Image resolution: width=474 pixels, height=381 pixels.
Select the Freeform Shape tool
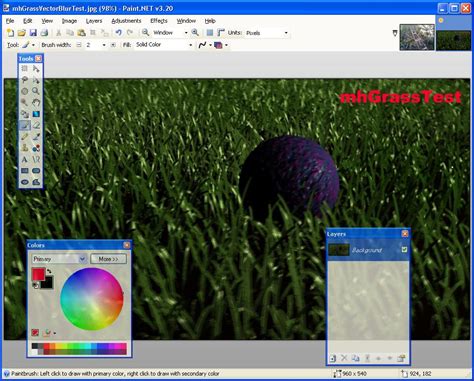tap(36, 182)
